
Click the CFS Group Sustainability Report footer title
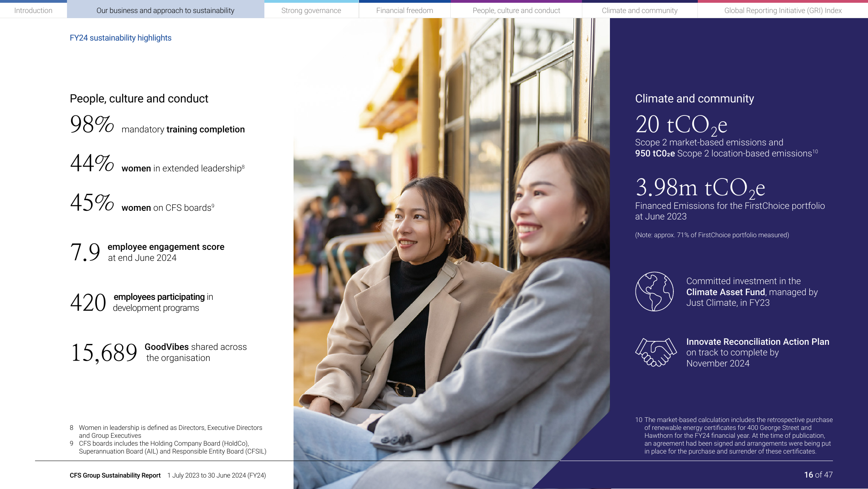point(115,475)
